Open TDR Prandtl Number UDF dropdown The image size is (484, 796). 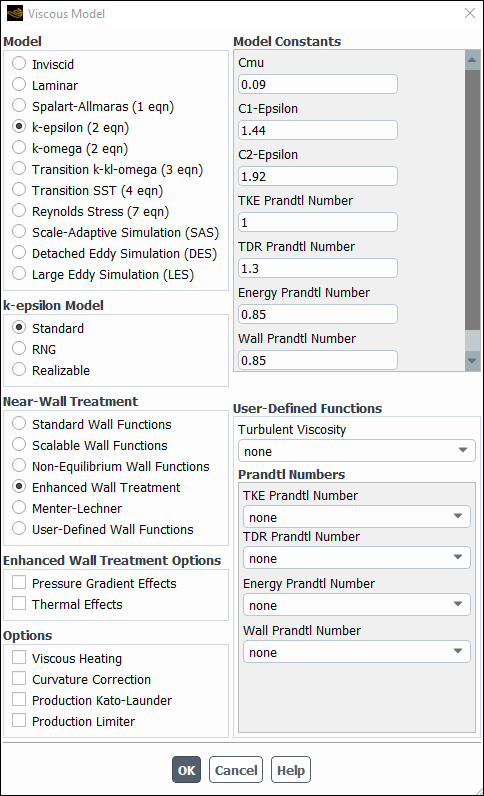pos(357,558)
